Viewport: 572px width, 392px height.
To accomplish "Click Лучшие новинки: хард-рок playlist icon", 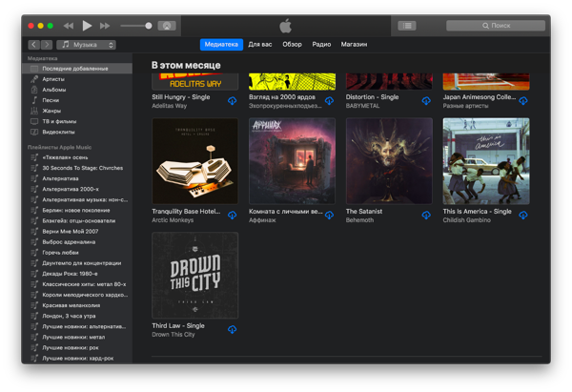I will point(34,359).
